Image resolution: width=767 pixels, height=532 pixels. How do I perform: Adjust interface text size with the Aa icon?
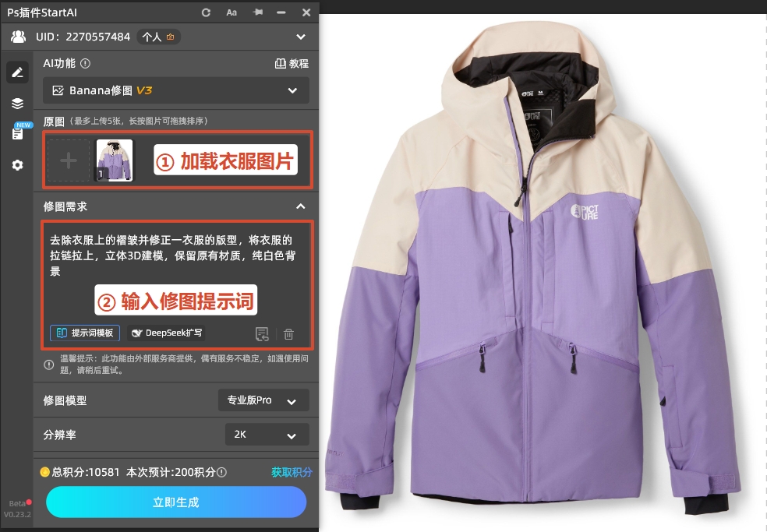point(231,12)
